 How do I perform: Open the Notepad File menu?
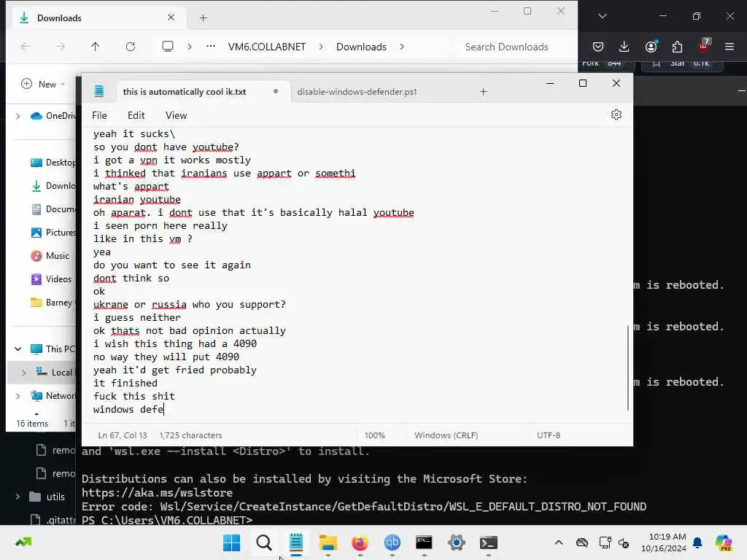pos(99,115)
